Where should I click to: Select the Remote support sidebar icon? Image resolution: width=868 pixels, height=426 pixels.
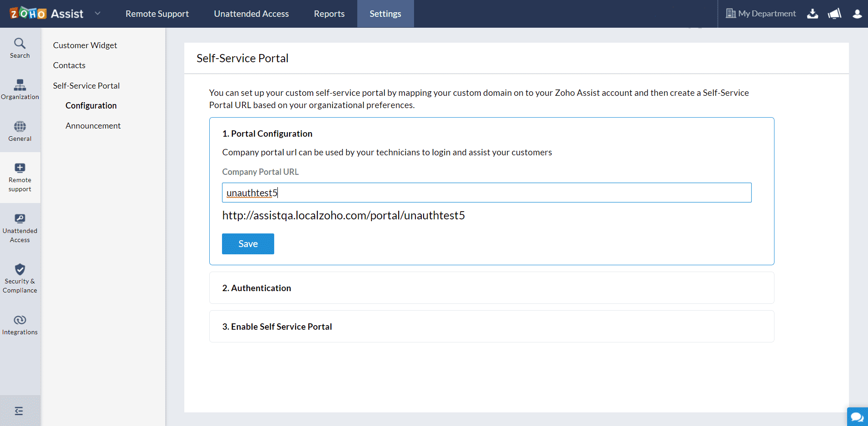click(20, 168)
